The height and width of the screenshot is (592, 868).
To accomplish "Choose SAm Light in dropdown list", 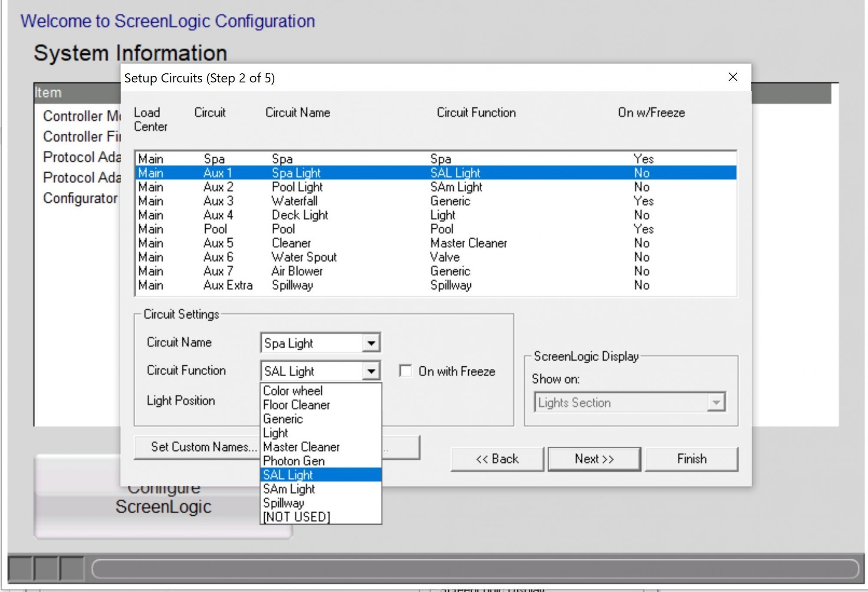I will click(321, 489).
